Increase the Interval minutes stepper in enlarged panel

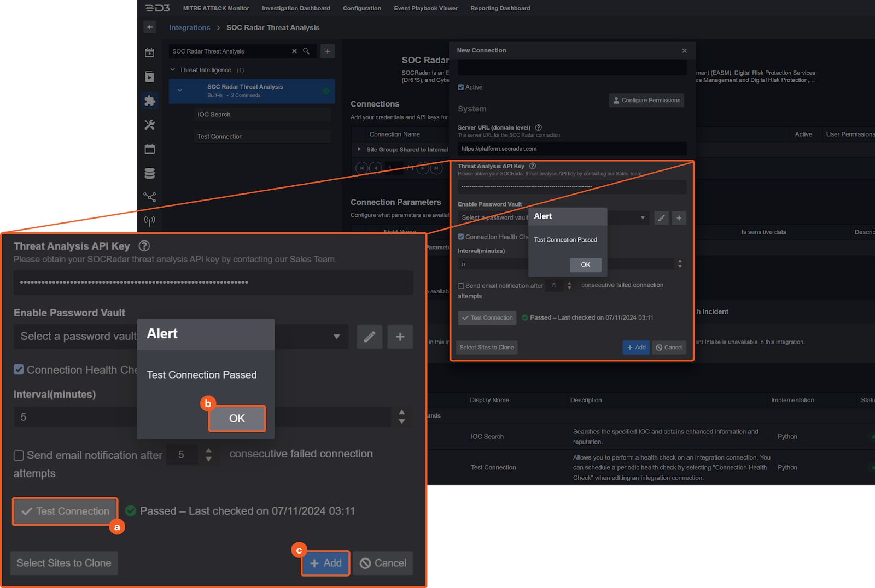click(402, 413)
